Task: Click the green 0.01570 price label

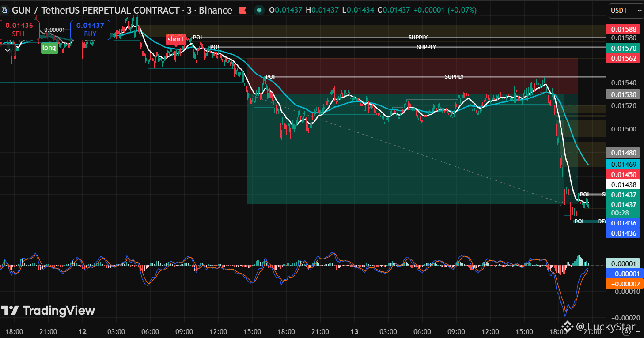Action: 624,48
